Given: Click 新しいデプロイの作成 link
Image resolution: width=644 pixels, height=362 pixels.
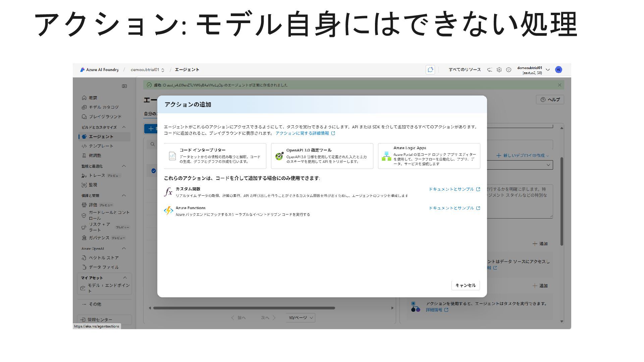Looking at the screenshot, I should pyautogui.click(x=523, y=156).
